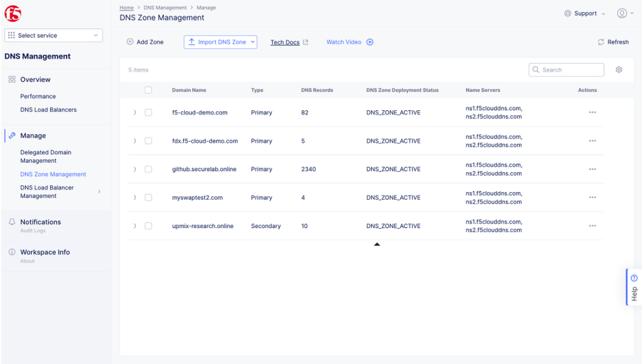The width and height of the screenshot is (642, 364).
Task: Open the Import DNS Zone dropdown arrow
Action: (253, 42)
